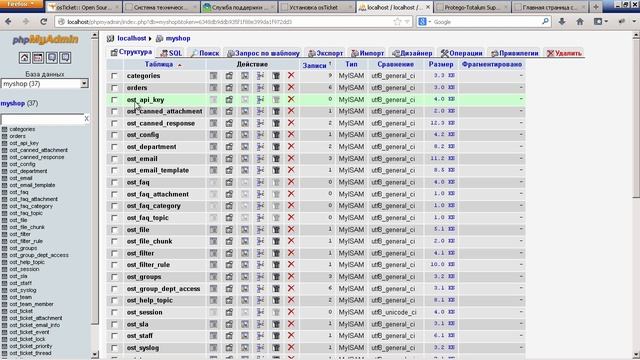Open the query window icon in sidebar
Viewport: 640px width, 360px height.
(x=38, y=58)
